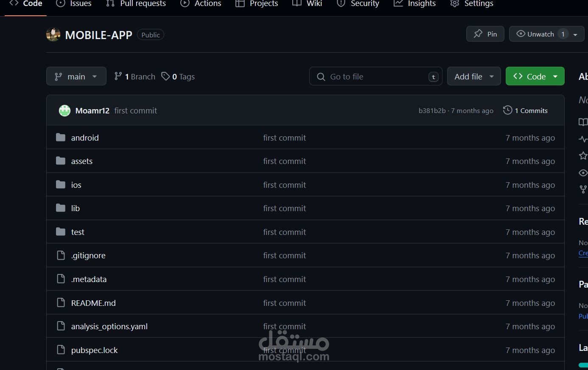Click Unwatch to stop watching repository
The width and height of the screenshot is (588, 370).
536,34
